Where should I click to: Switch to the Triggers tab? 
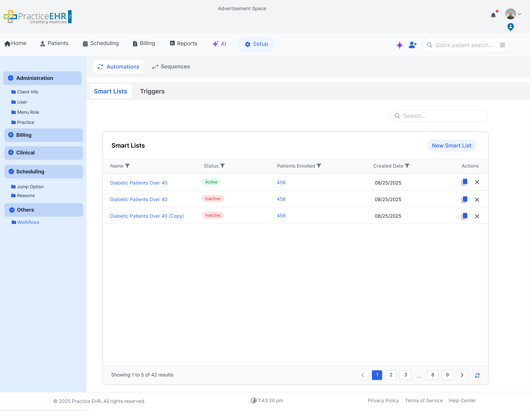152,91
